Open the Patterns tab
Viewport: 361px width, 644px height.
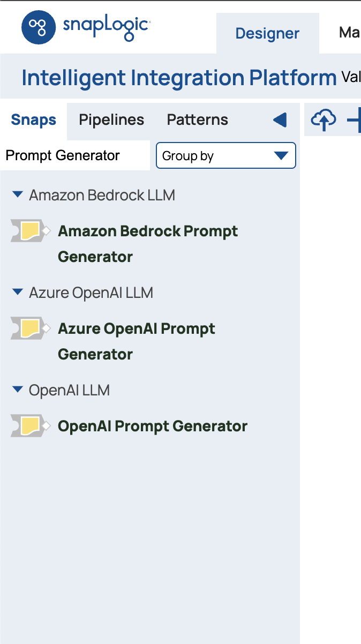pyautogui.click(x=198, y=120)
